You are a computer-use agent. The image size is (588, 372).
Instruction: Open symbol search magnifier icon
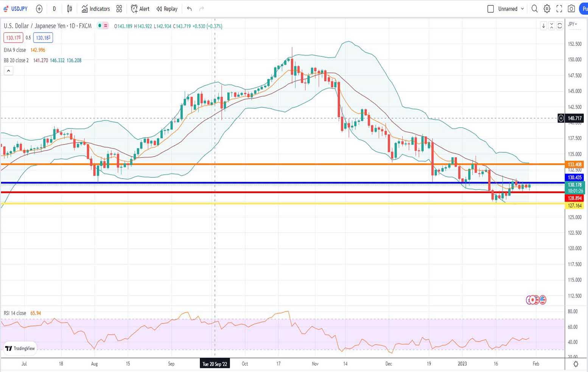(534, 9)
